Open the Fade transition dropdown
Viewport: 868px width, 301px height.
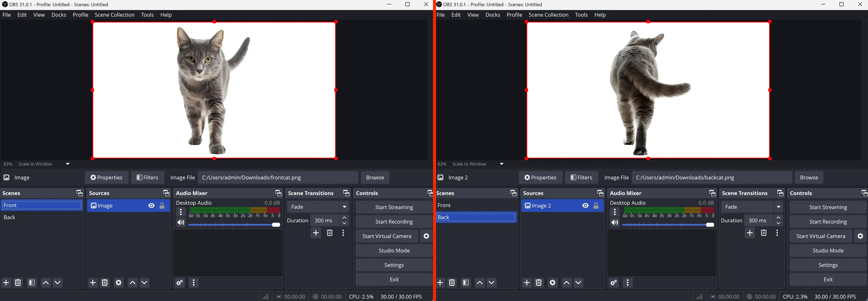[344, 206]
